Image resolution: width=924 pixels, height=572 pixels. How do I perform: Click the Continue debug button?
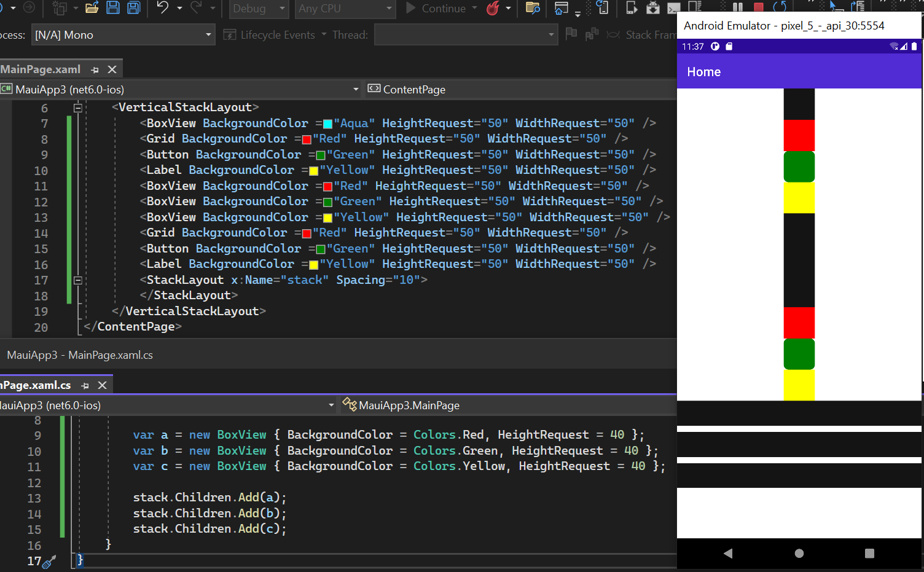(437, 9)
